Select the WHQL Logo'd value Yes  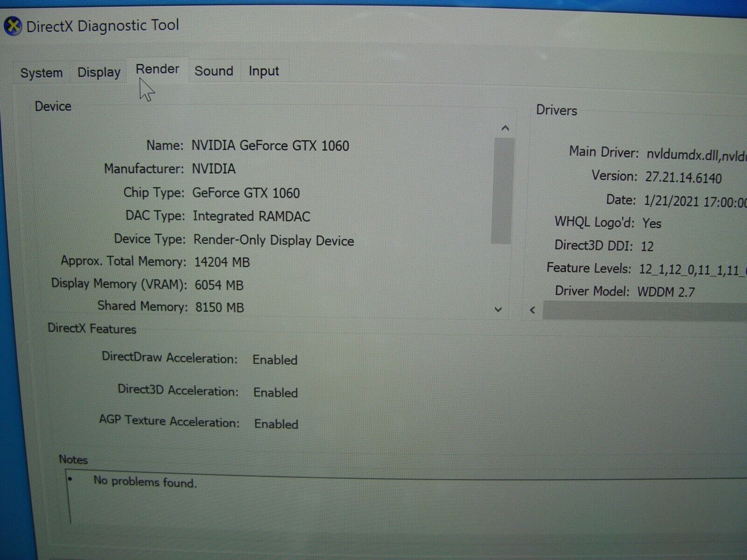coord(652,223)
